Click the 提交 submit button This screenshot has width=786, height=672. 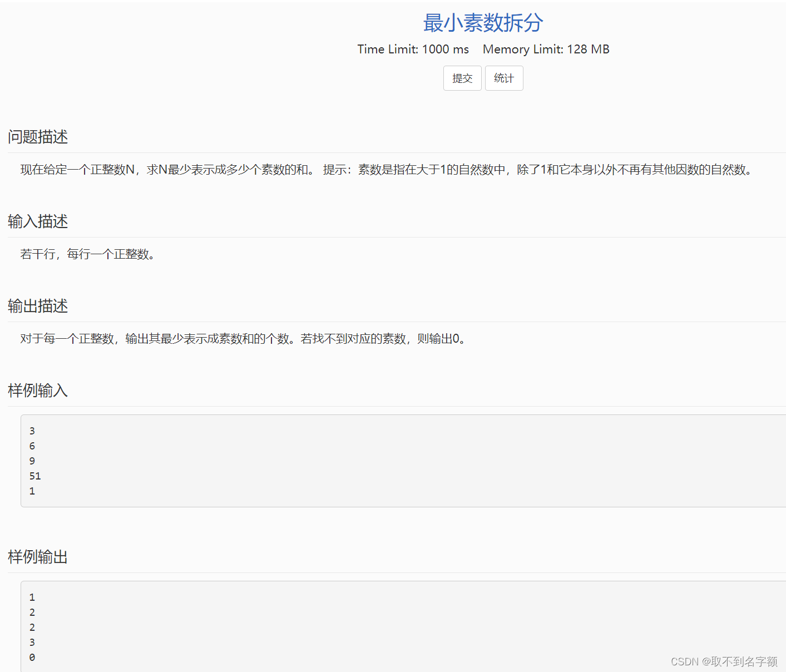(x=462, y=78)
